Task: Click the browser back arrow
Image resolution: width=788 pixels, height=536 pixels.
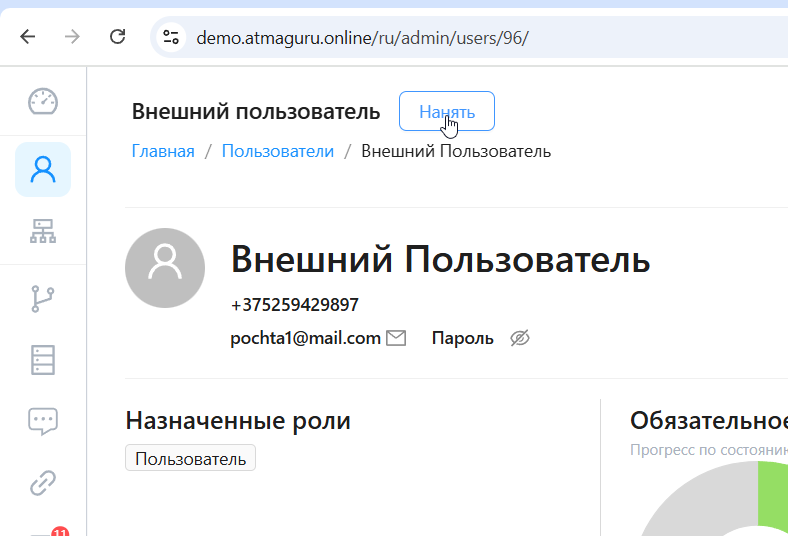Action: (x=28, y=37)
